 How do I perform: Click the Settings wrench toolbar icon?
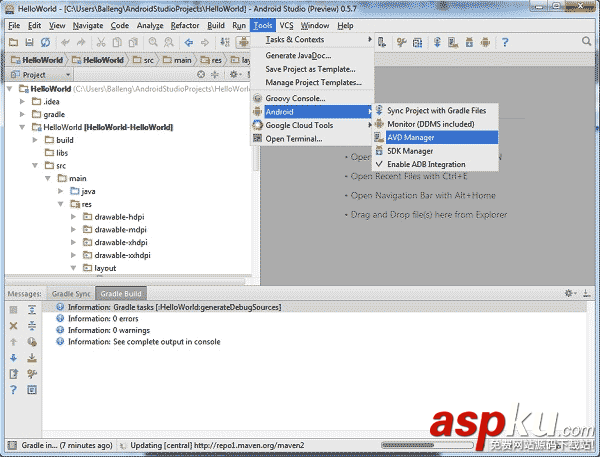pos(401,42)
